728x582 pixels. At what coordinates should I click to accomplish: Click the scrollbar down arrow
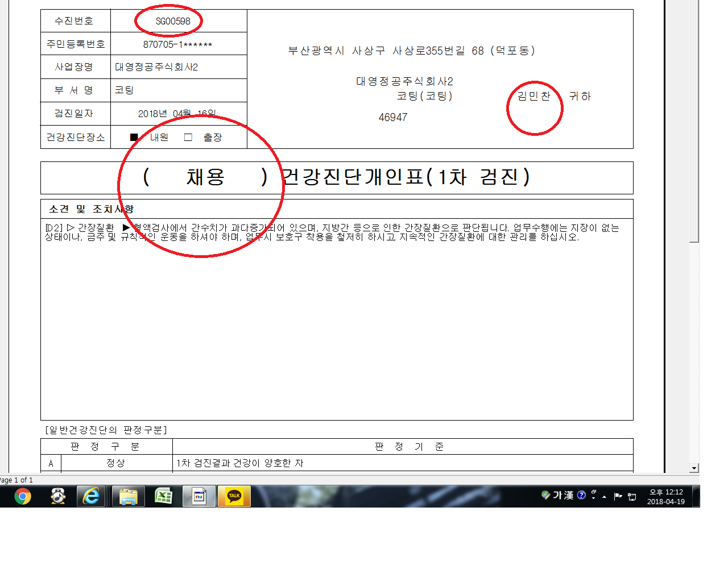point(694,468)
